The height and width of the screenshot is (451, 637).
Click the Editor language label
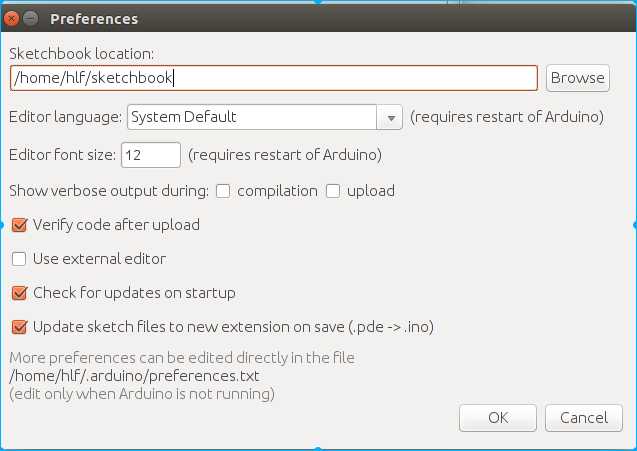[x=66, y=117]
